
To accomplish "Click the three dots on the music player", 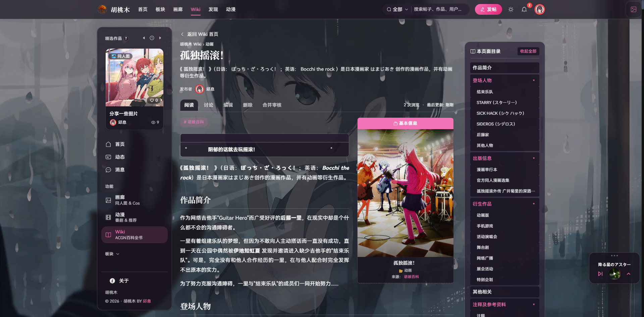I will click(x=614, y=256).
